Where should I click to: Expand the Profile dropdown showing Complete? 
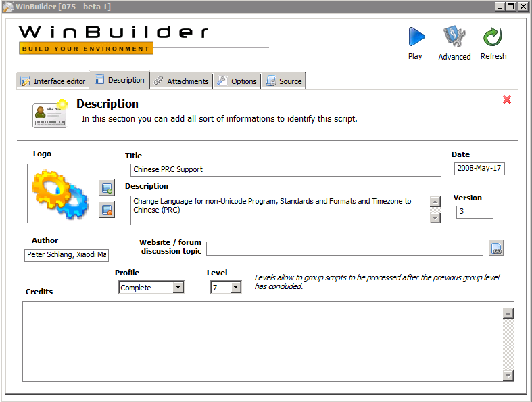[178, 288]
